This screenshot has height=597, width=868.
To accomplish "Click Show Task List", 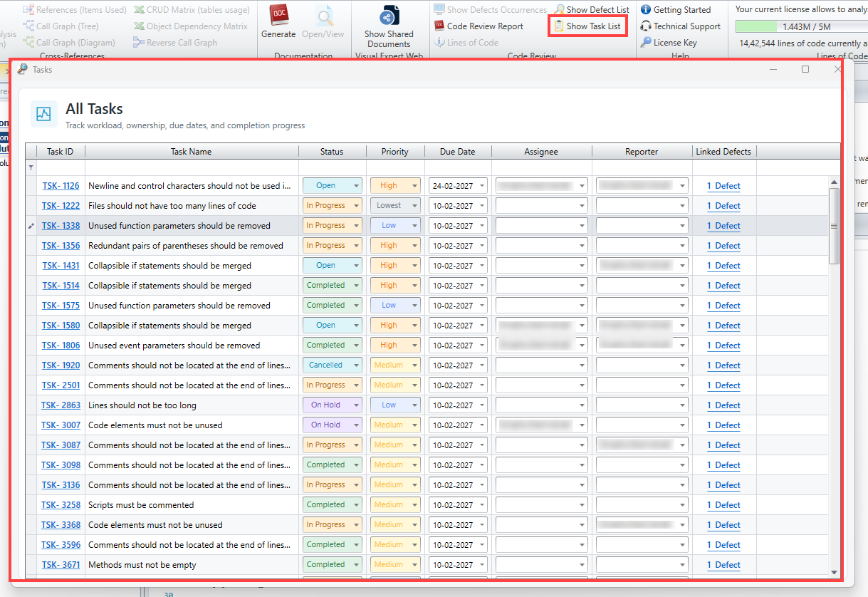I will pos(587,26).
